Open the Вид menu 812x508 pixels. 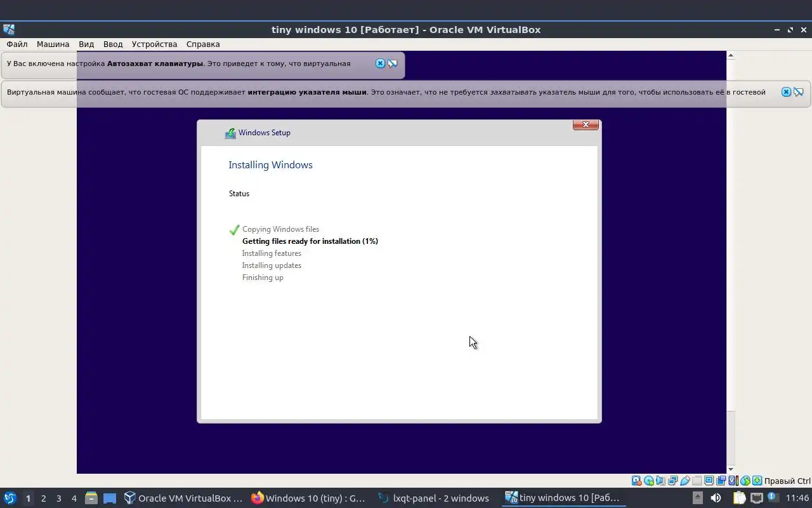[86, 44]
